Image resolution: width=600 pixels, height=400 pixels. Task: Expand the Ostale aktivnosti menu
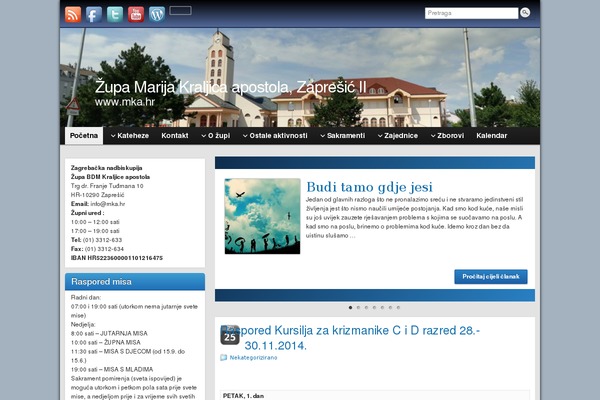click(x=275, y=136)
